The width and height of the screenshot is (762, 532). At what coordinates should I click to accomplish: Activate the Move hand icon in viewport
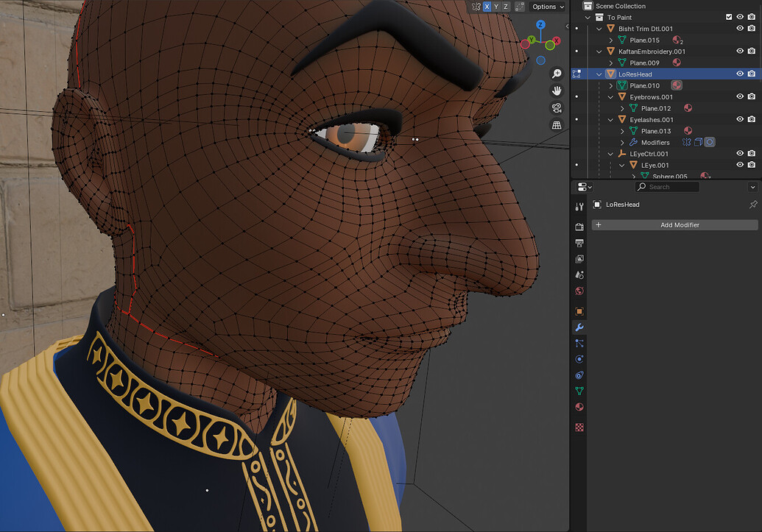click(557, 91)
